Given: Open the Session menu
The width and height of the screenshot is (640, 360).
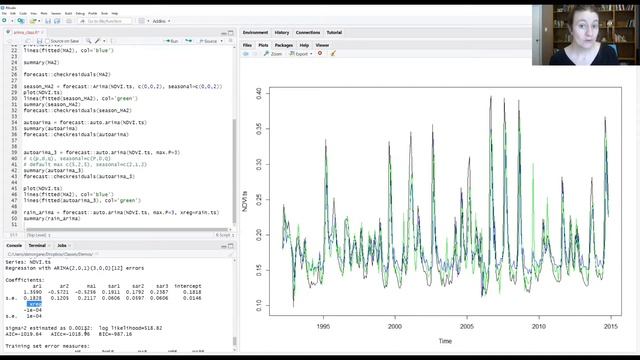Looking at the screenshot, I should click(56, 13).
